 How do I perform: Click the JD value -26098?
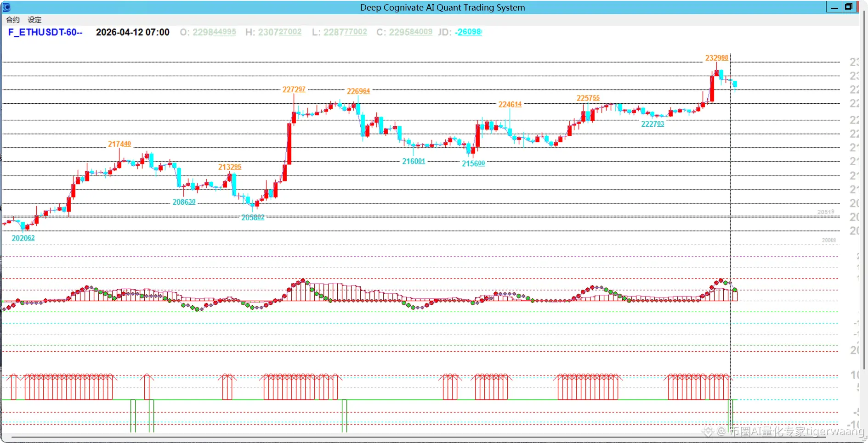[x=468, y=32]
